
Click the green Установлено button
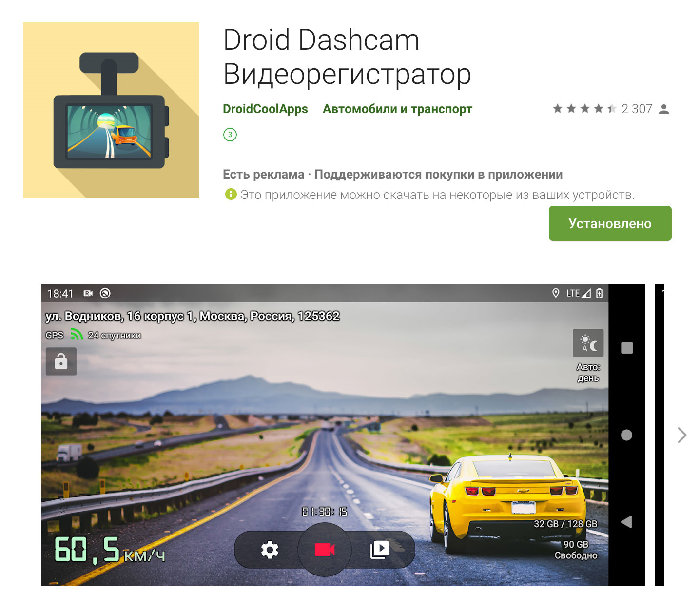pos(610,223)
